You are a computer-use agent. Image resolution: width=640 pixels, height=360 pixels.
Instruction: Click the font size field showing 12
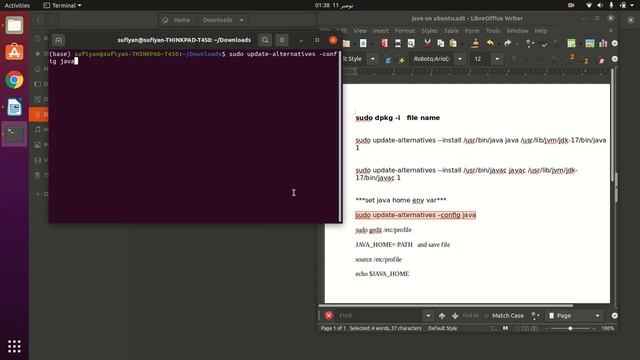[481, 59]
